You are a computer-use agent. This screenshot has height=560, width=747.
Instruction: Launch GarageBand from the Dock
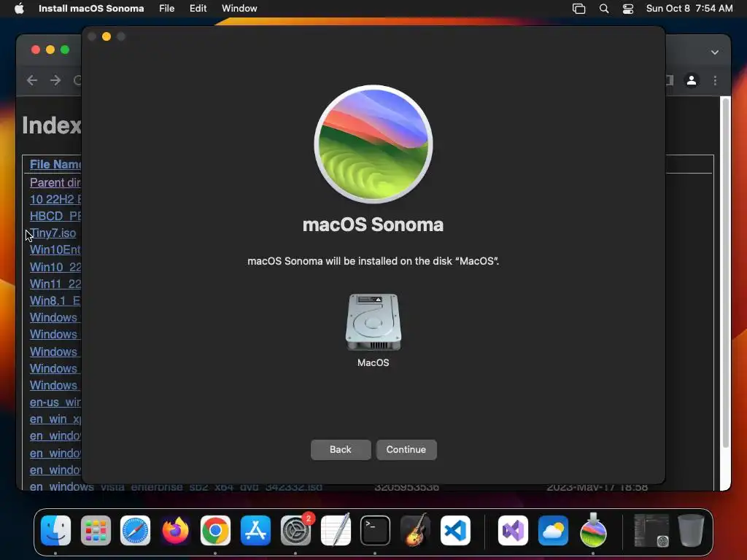click(x=415, y=531)
